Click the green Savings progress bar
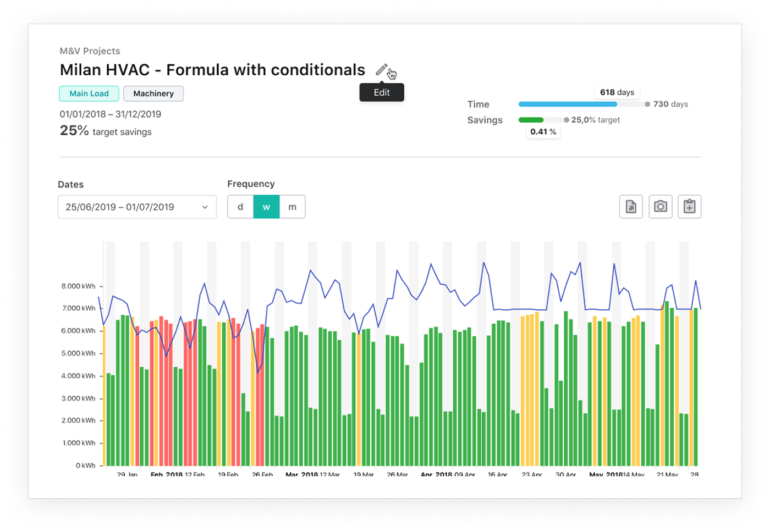 click(531, 120)
